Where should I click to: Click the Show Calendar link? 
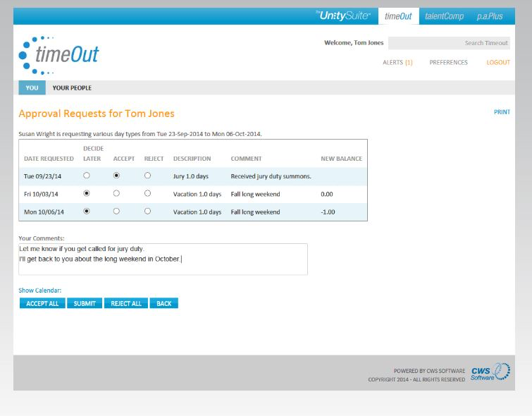pyautogui.click(x=39, y=290)
